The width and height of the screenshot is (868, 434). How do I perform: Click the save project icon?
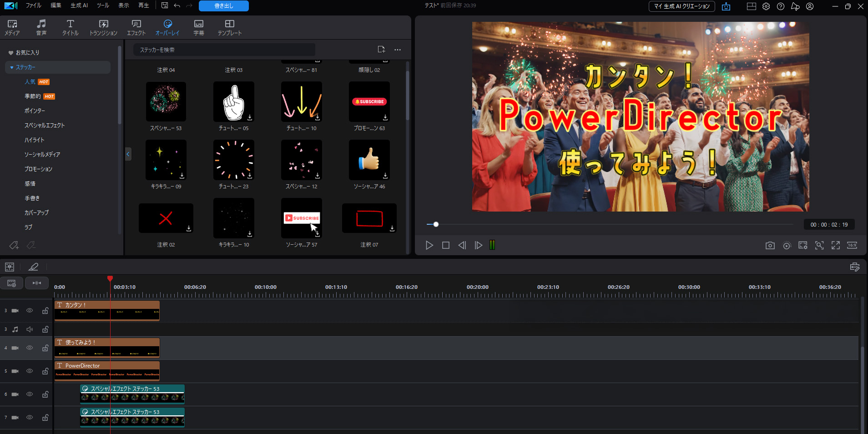[x=165, y=5]
